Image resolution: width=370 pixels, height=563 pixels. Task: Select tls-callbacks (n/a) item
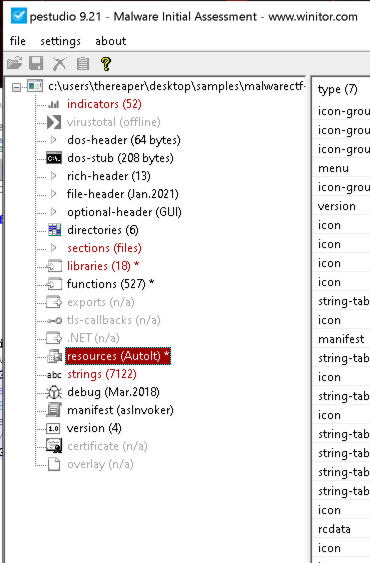tap(114, 320)
